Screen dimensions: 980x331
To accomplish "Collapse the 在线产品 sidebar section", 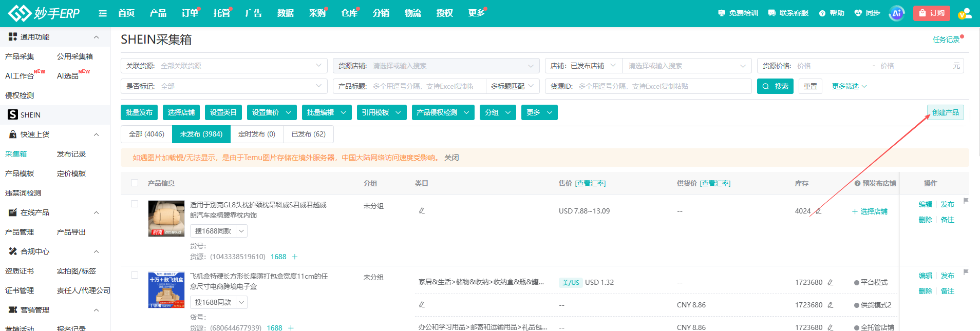I will coord(96,212).
